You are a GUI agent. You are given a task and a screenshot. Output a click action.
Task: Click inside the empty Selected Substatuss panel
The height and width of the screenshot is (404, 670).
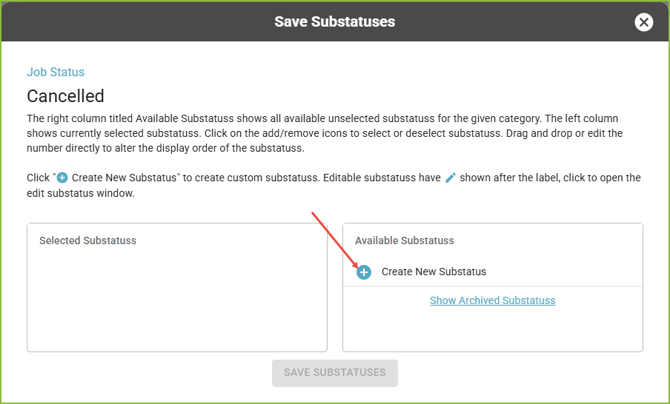(177, 299)
